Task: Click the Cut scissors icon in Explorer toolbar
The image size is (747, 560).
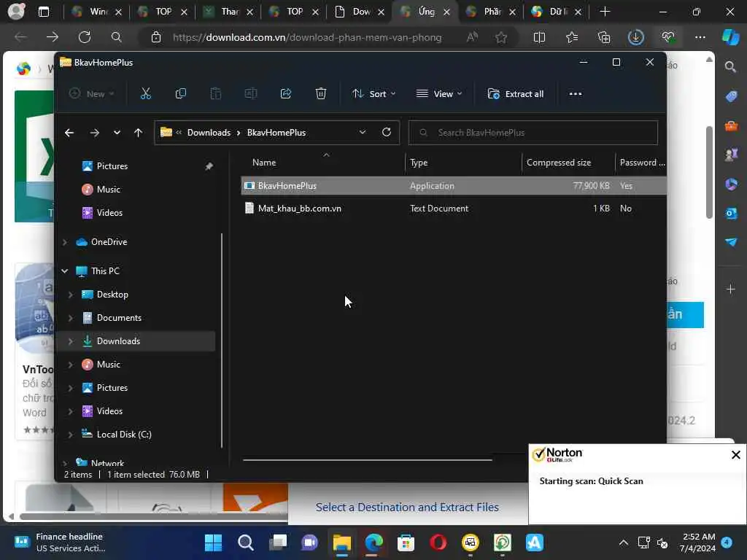Action: [146, 94]
